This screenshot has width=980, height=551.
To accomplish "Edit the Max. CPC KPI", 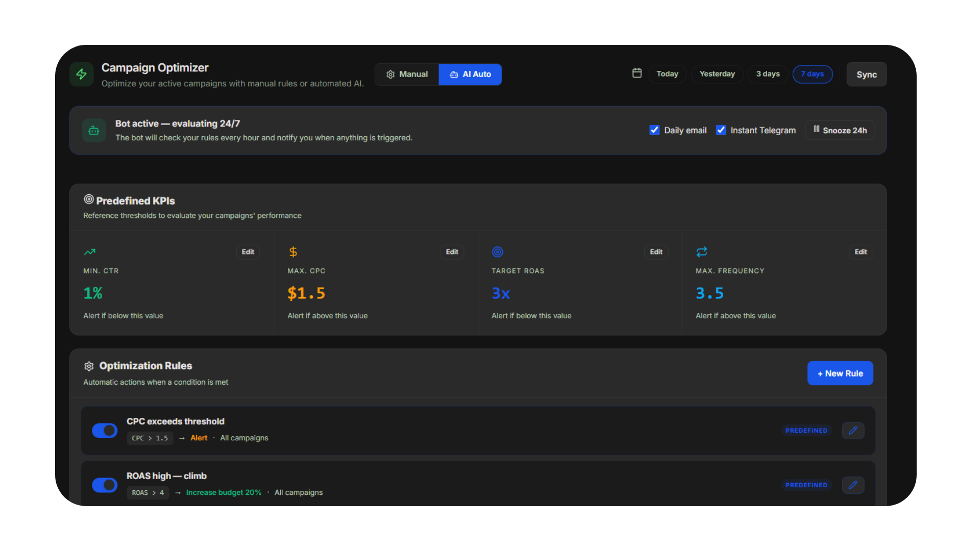I will [452, 252].
